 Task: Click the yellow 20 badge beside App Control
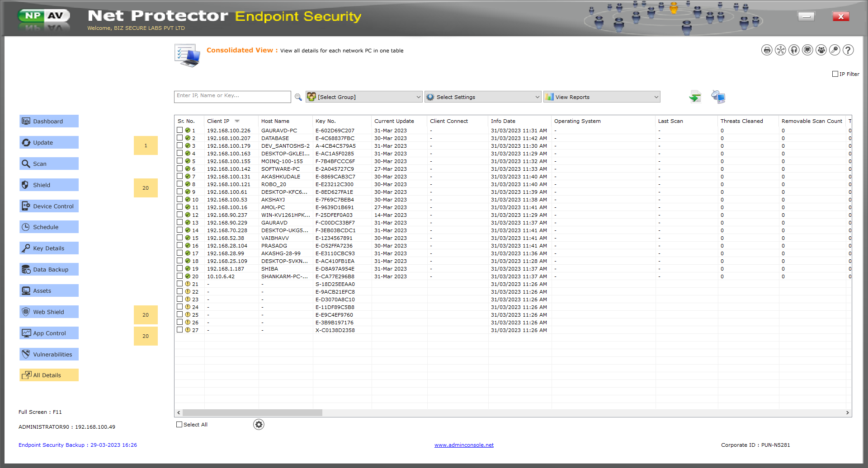[146, 336]
